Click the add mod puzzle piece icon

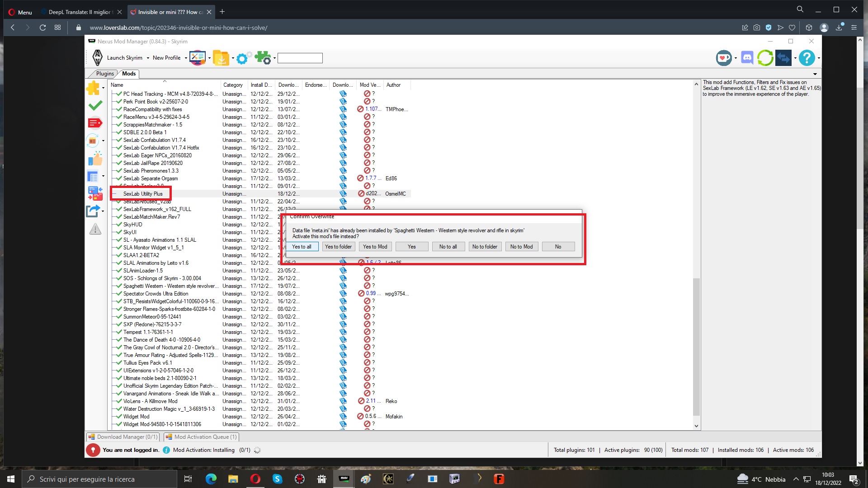coord(93,88)
